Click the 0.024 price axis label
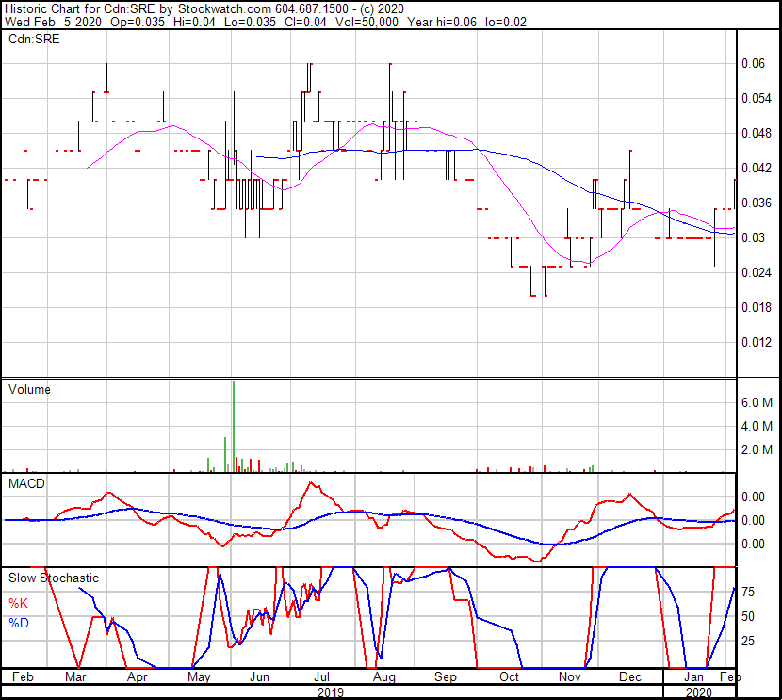 757,272
